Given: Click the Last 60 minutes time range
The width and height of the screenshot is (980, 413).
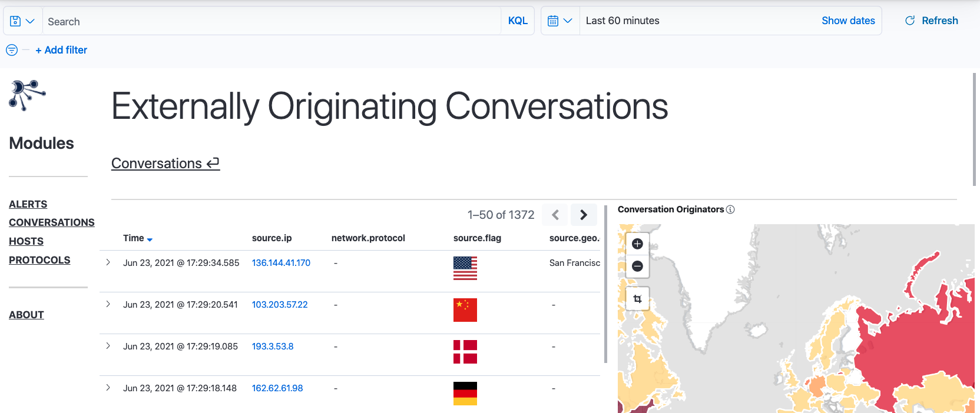Looking at the screenshot, I should (623, 21).
